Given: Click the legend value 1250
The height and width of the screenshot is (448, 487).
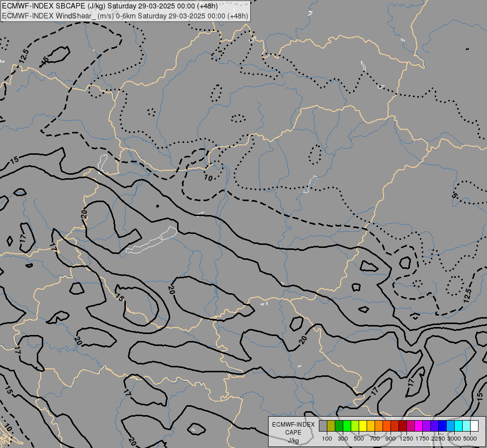Looking at the screenshot, I should pos(406,439).
